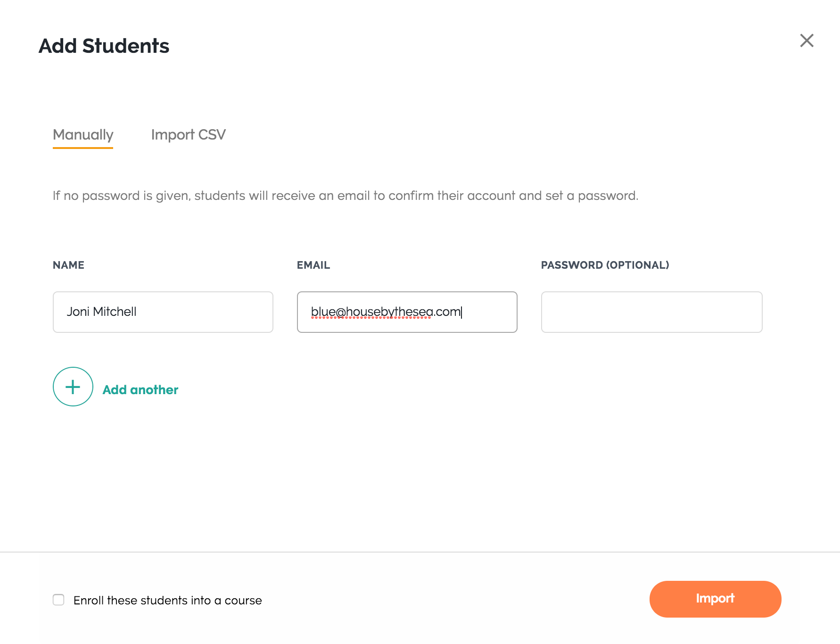Click the Add Students heading
Viewport: 840px width, 644px height.
click(104, 46)
